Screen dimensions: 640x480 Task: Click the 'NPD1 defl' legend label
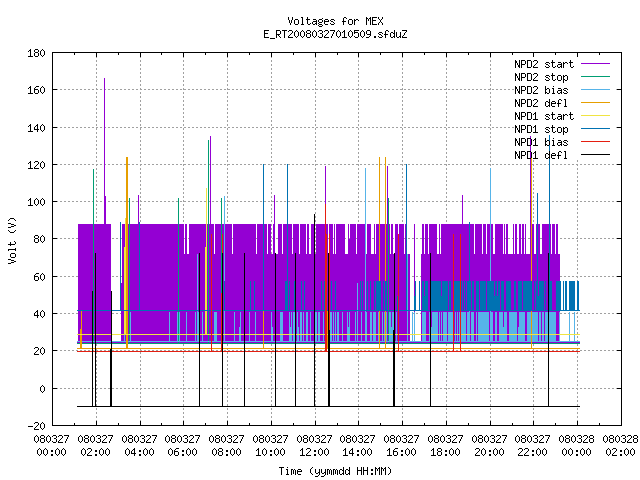(541, 155)
